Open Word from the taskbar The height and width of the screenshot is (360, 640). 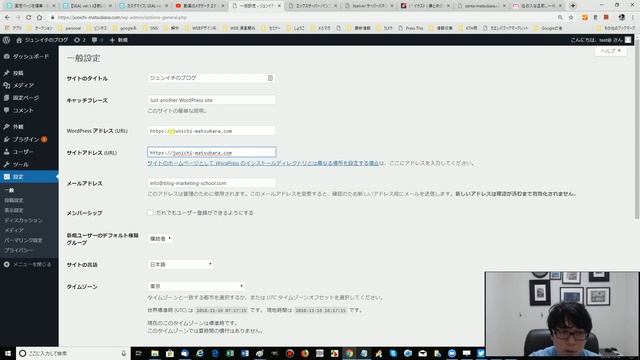coord(245,353)
